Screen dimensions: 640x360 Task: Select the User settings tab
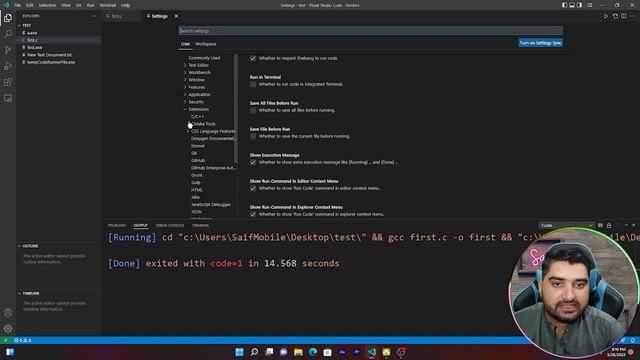(185, 44)
